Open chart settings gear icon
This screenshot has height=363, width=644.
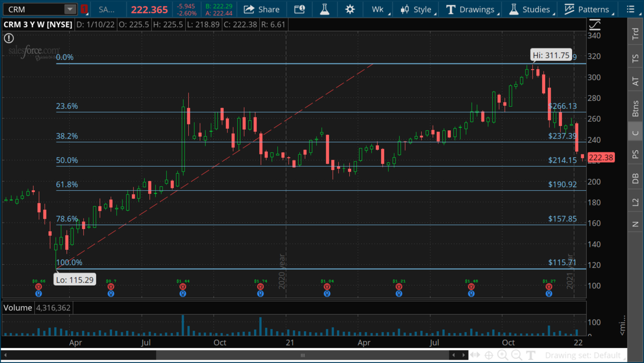tap(350, 9)
